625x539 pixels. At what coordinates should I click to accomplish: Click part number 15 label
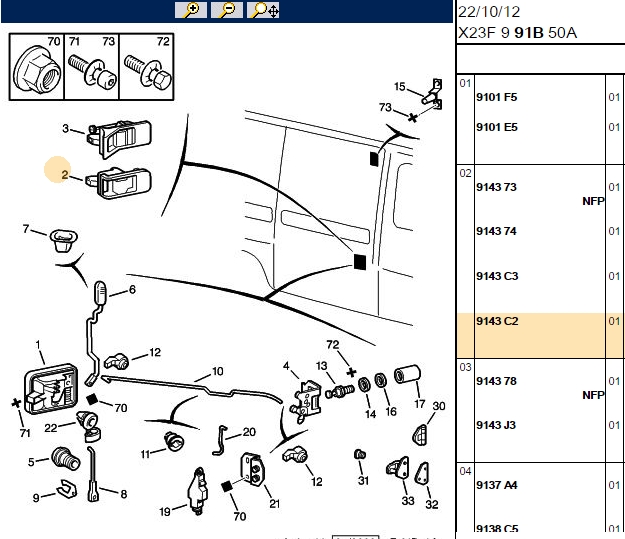(399, 87)
